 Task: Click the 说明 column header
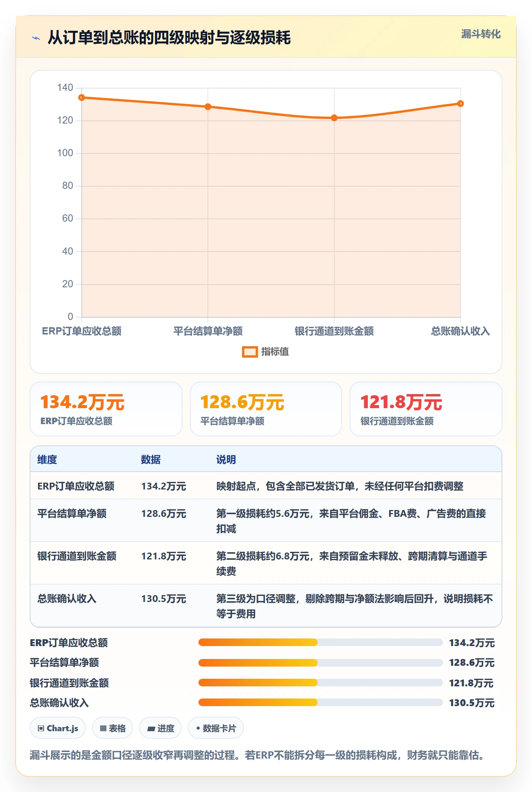point(226,459)
